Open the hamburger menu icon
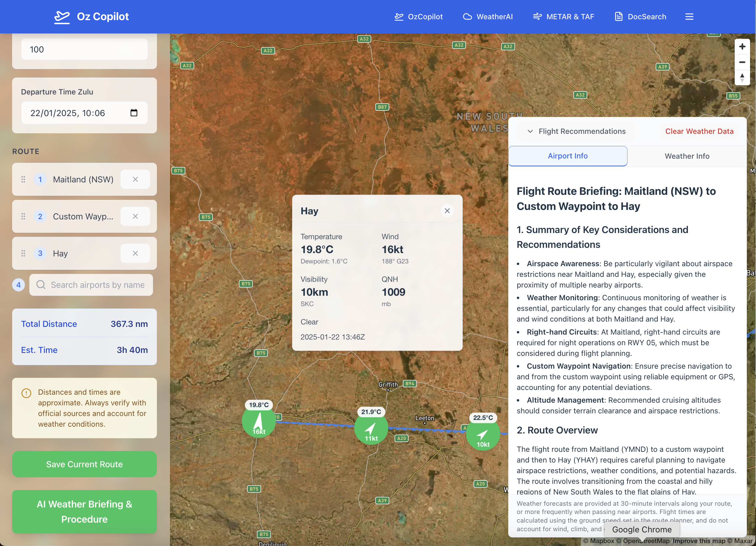 (689, 17)
